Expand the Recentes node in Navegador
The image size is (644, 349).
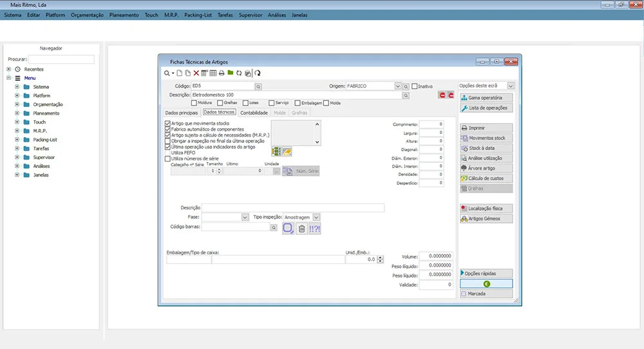point(8,70)
